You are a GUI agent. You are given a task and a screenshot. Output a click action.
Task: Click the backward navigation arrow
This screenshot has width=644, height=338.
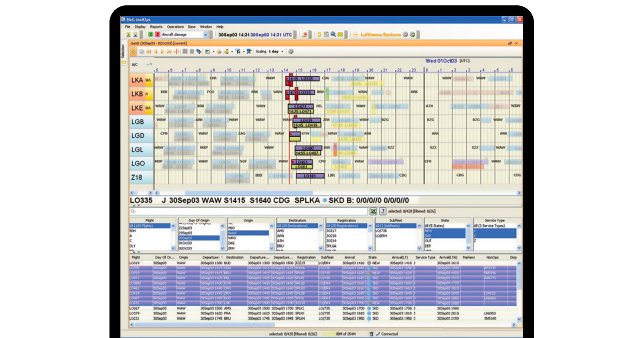(x=156, y=52)
